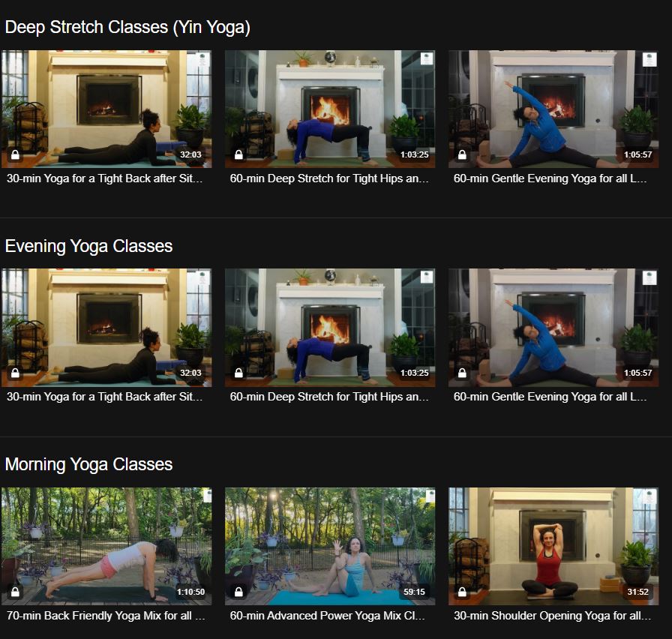Click lock icon on Deep Stretch 1:03:25 video
This screenshot has width=672, height=639.
[238, 154]
